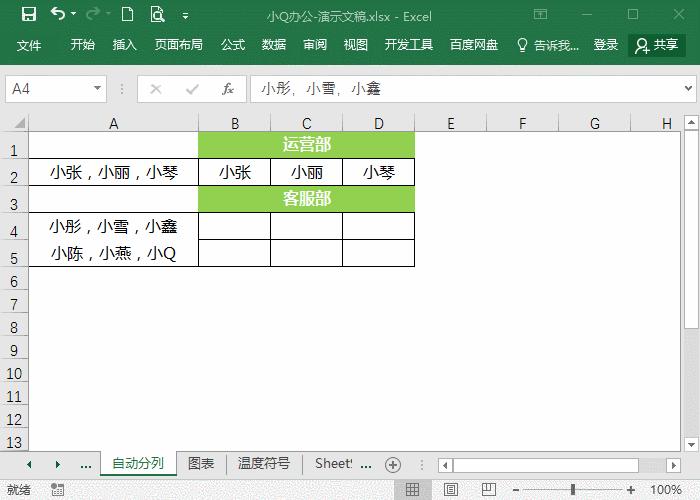Image resolution: width=700 pixels, height=500 pixels.
Task: Open the 开发工具 ribbon tab
Action: 409,45
